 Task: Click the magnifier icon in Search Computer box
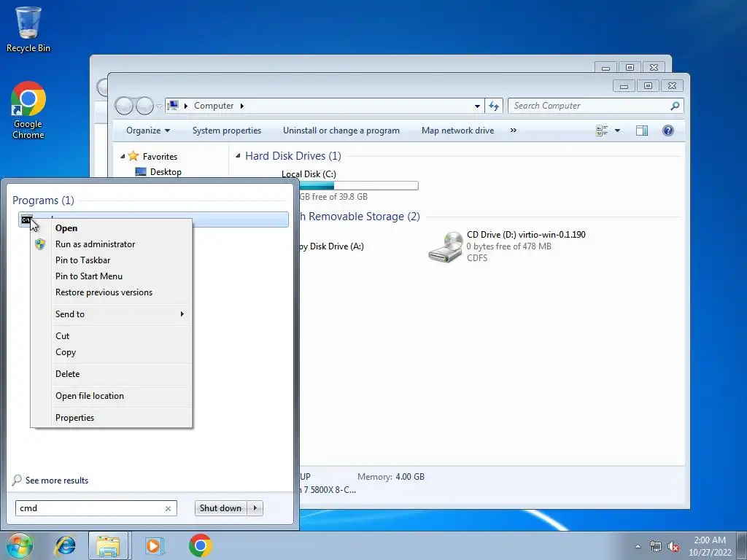click(675, 106)
